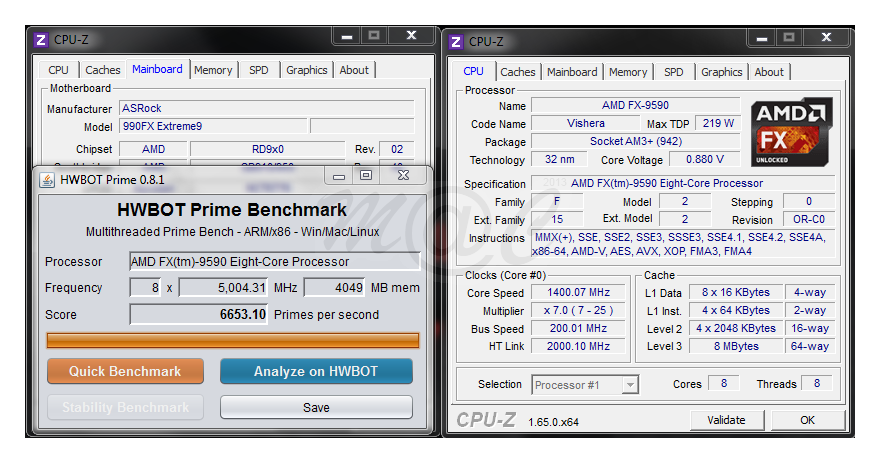Click the Processor name field in HWBOT Prime
This screenshot has width=880, height=463.
274,262
